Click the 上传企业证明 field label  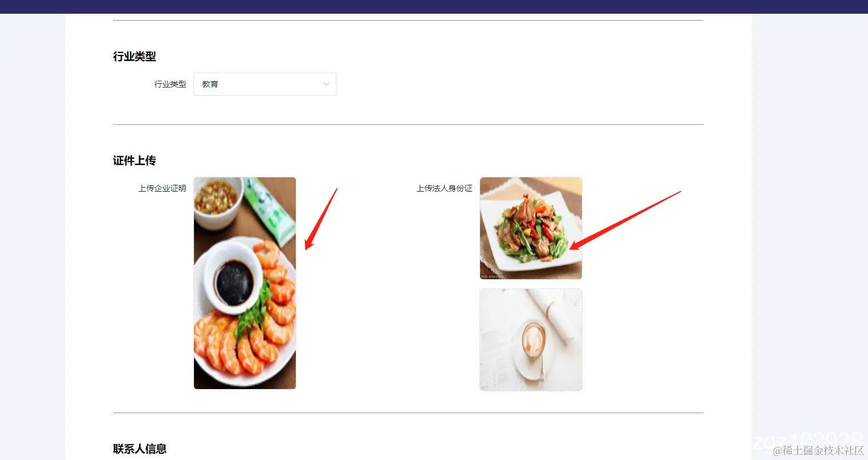click(x=162, y=188)
